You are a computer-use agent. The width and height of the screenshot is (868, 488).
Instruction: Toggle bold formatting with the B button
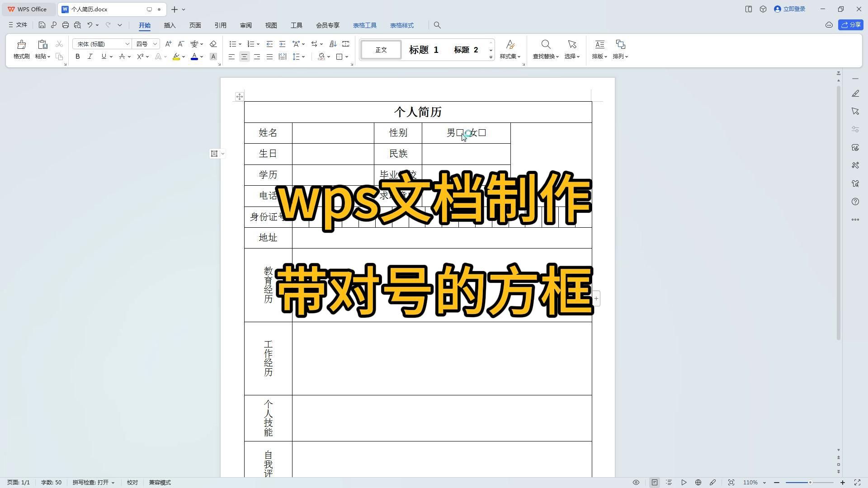coord(77,56)
